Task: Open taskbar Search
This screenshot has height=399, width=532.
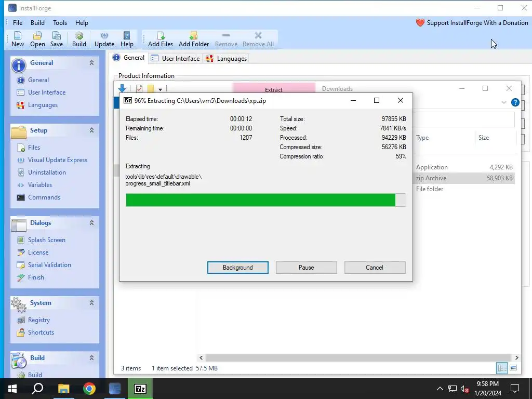Action: tap(37, 389)
